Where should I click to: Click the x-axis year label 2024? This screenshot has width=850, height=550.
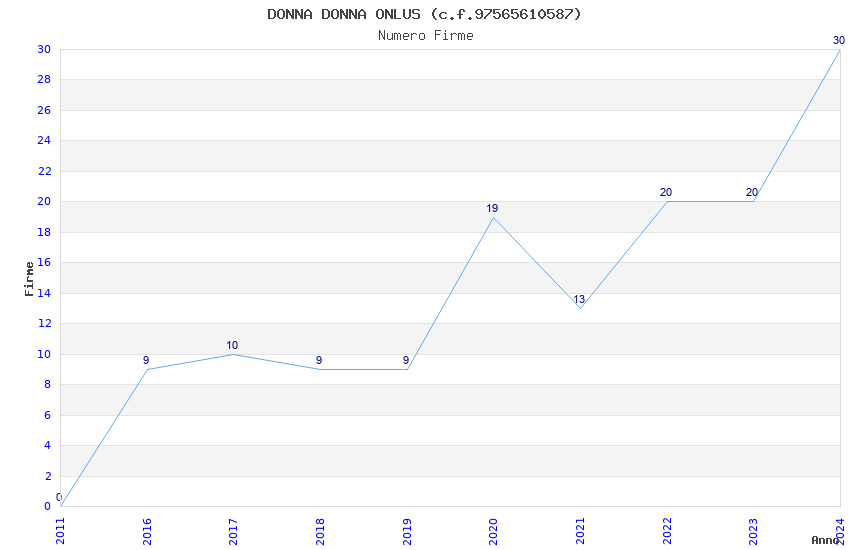coord(840,532)
